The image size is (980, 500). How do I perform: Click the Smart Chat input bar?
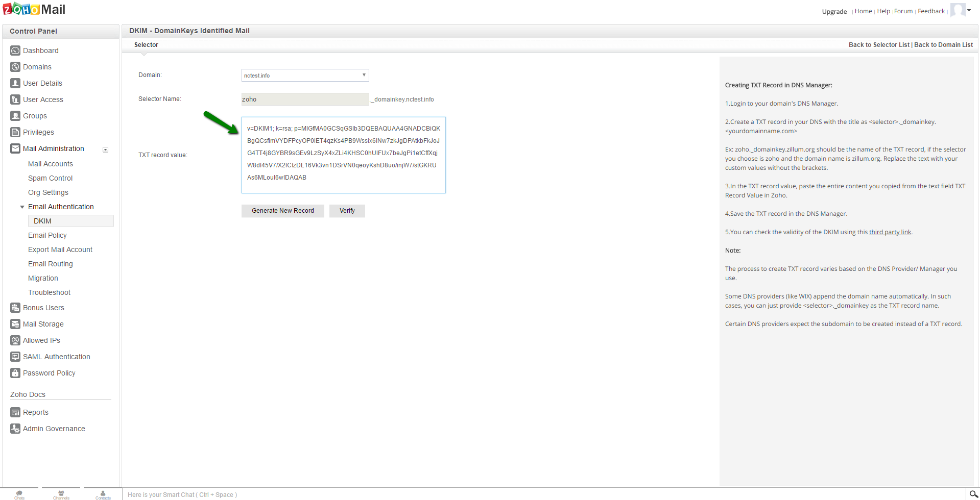click(544, 494)
